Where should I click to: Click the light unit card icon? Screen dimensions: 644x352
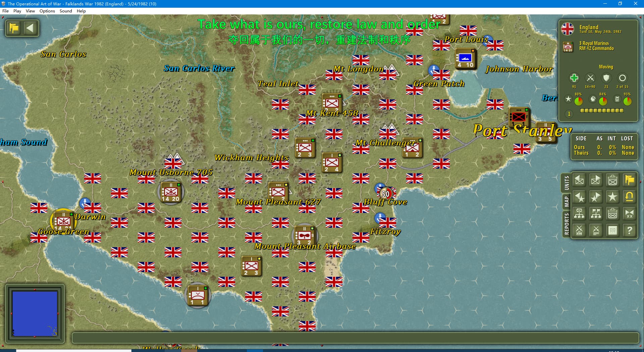pos(612,230)
